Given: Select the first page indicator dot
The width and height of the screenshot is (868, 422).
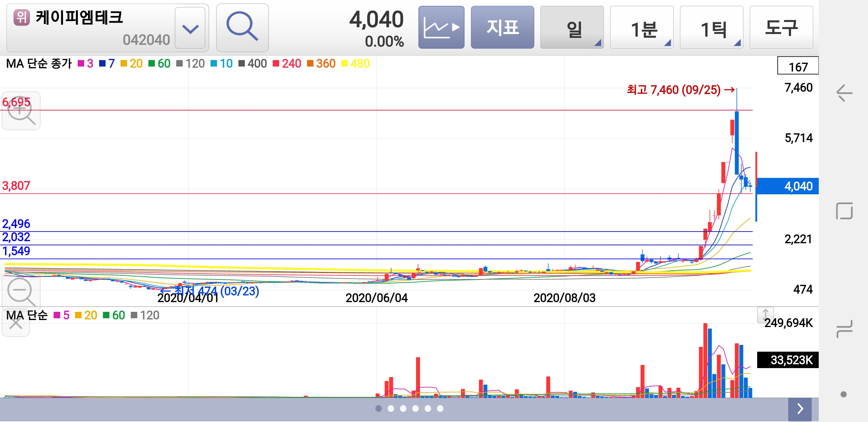Looking at the screenshot, I should [x=378, y=409].
